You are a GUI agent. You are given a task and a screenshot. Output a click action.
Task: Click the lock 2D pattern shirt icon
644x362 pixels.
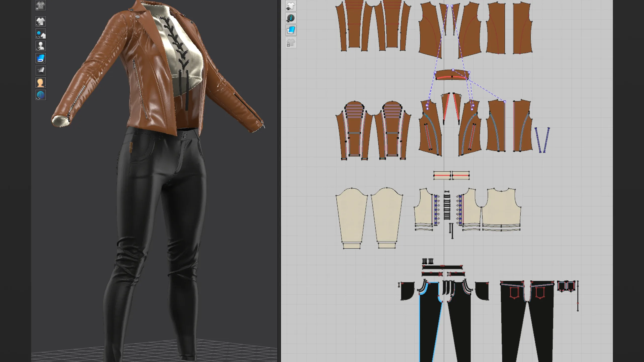coord(291,43)
